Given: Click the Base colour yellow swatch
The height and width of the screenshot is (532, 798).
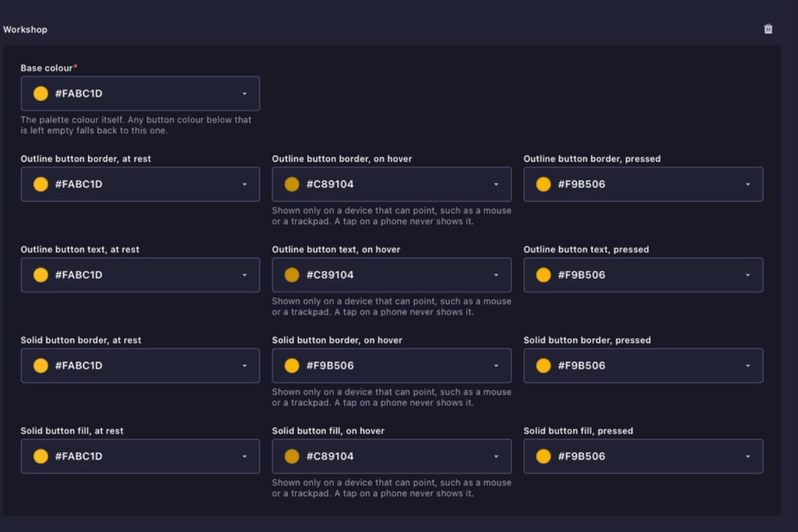Looking at the screenshot, I should click(x=41, y=94).
